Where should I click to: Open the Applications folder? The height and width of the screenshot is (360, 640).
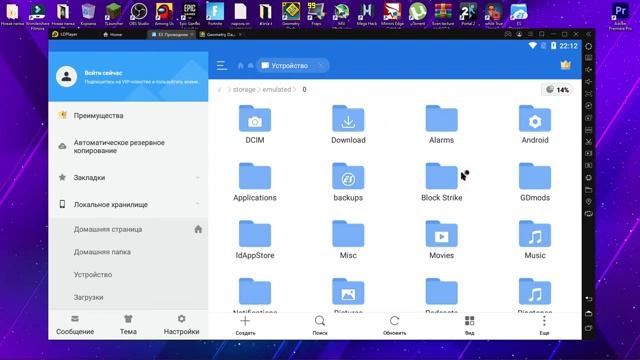point(255,182)
